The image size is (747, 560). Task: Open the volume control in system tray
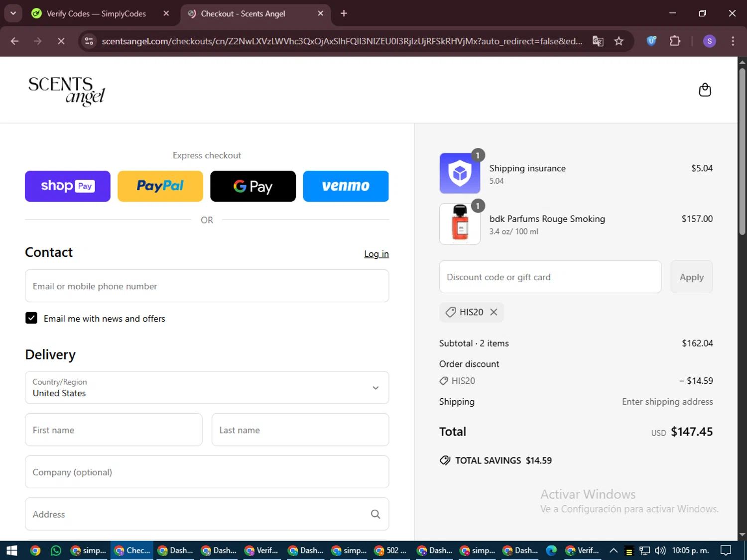coord(660,550)
